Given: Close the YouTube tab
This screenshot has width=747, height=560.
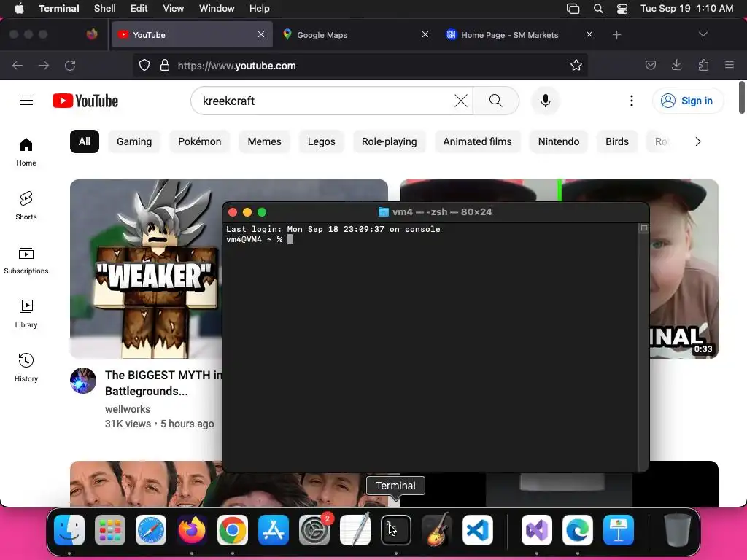Looking at the screenshot, I should click(261, 34).
